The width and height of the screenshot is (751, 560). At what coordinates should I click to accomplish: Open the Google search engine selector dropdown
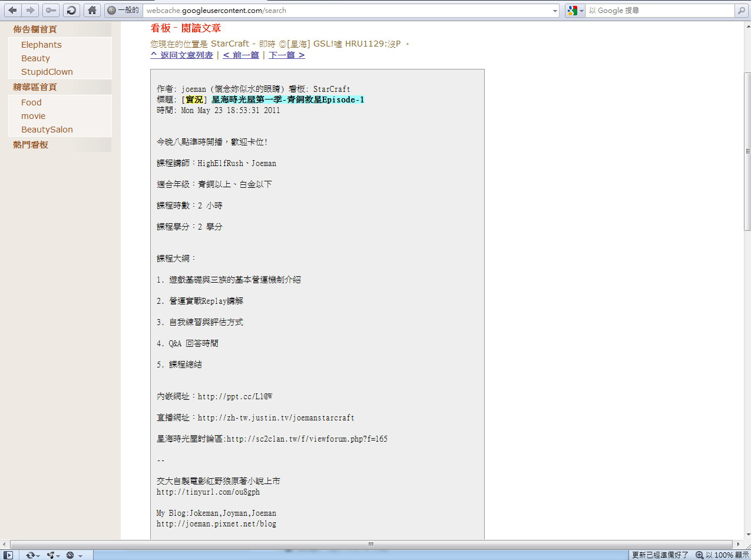point(575,11)
